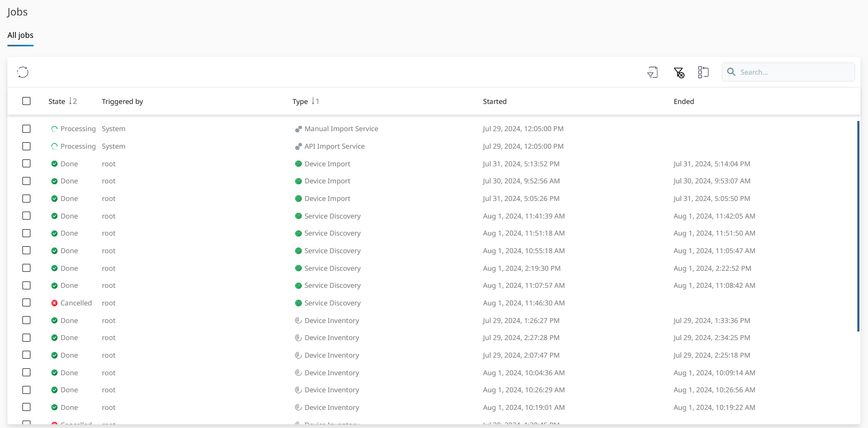Click the Triggered by column header
The image size is (868, 428).
pyautogui.click(x=122, y=102)
